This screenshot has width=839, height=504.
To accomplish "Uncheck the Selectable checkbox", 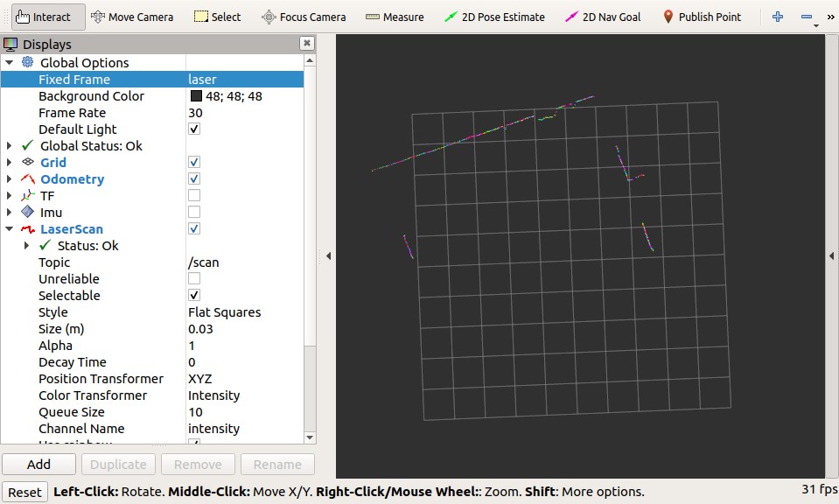I will pos(194,295).
